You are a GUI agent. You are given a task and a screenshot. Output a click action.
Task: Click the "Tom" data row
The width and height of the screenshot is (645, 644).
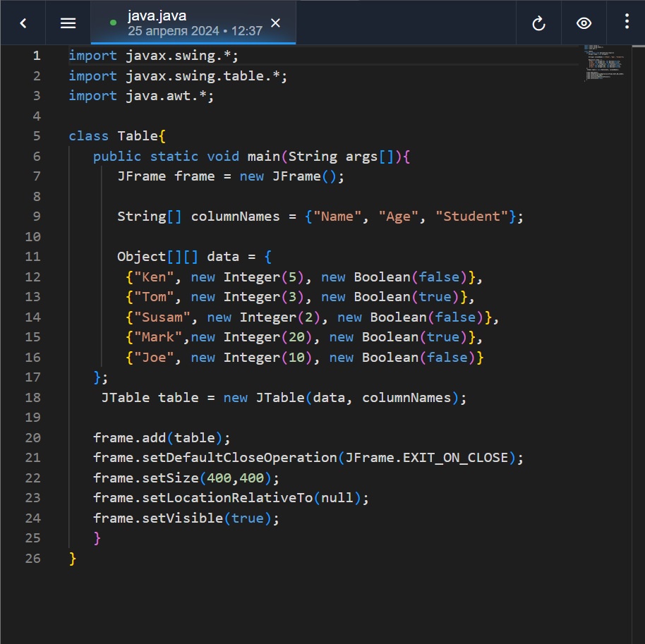[x=300, y=297]
